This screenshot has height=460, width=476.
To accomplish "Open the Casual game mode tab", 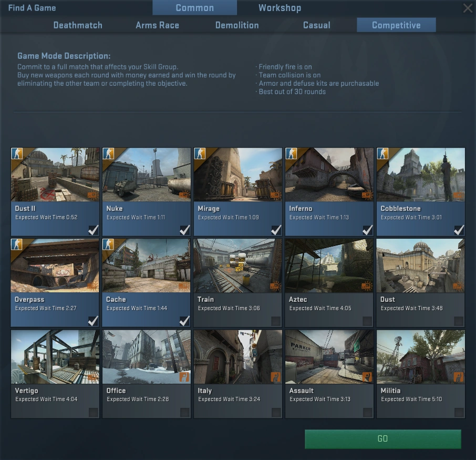I will [316, 25].
